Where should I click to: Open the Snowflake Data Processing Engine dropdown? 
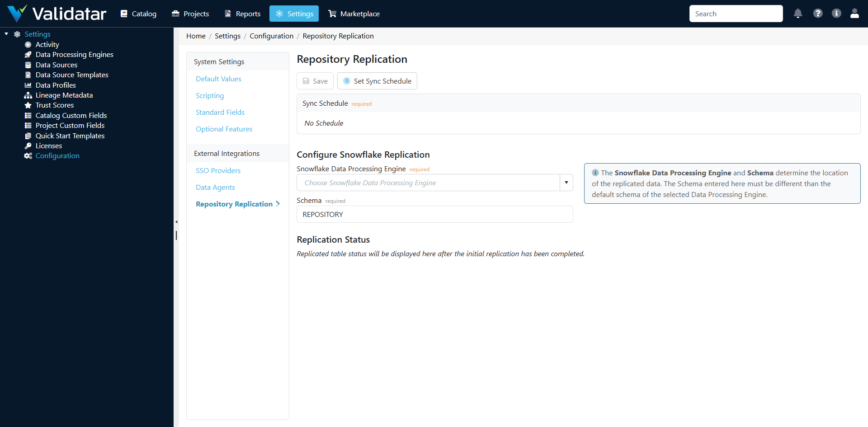coord(566,183)
